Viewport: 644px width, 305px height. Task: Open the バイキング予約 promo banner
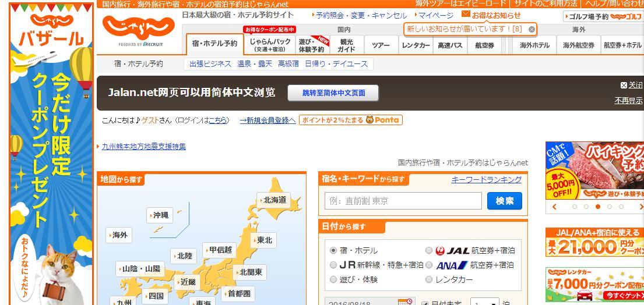(x=594, y=171)
